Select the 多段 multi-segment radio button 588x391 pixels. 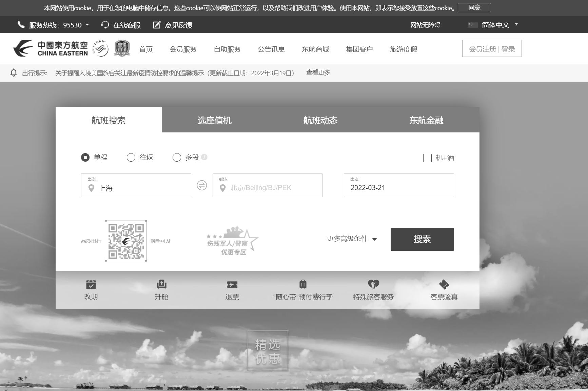[x=177, y=158]
